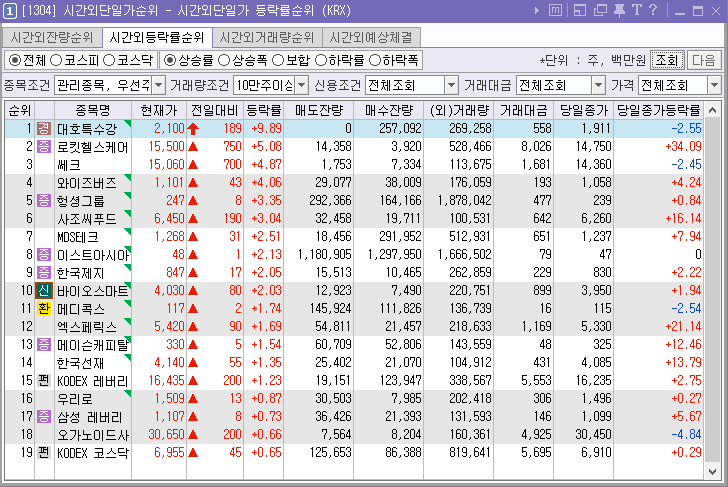
Task: Click the table scrollbar down arrow
Action: pyautogui.click(x=712, y=472)
